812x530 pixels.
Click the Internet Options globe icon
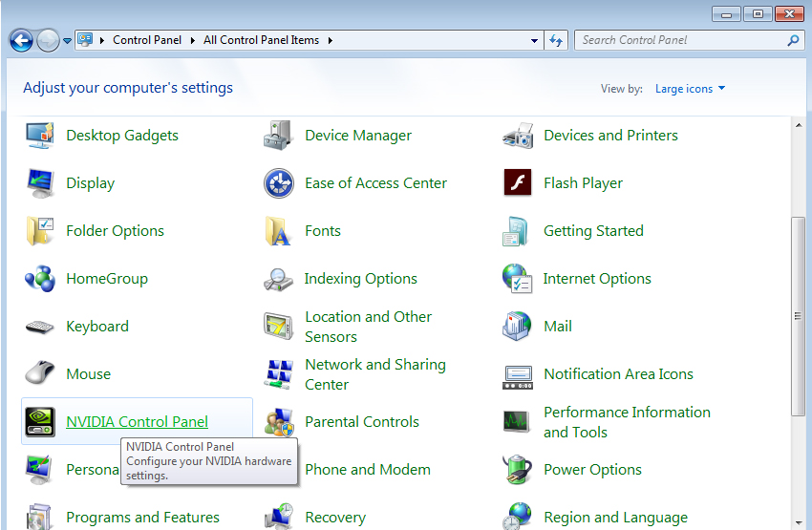(517, 279)
